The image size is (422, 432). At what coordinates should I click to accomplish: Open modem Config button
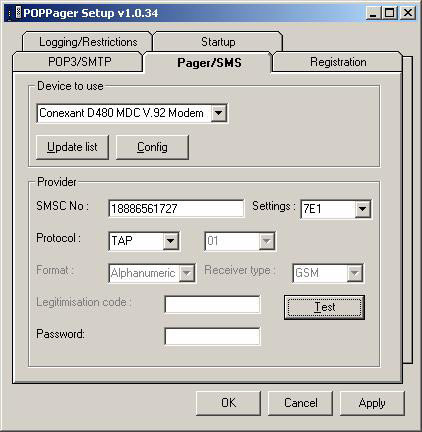click(152, 147)
